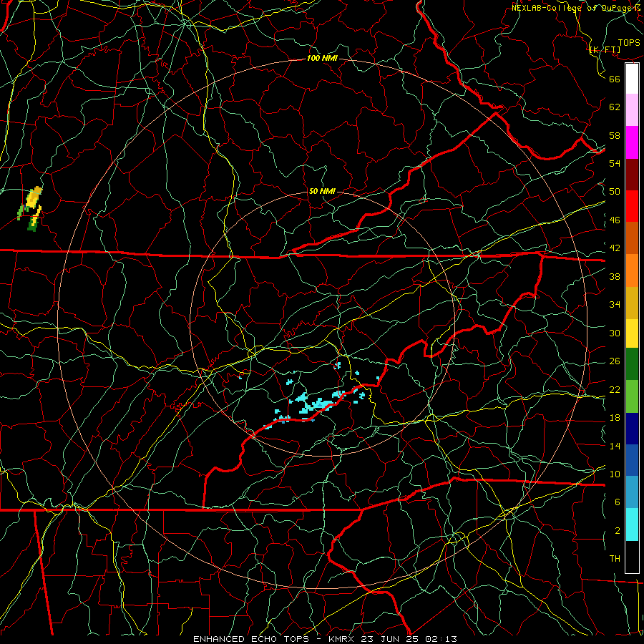
Task: Click the "62" scale label
Action: point(615,107)
